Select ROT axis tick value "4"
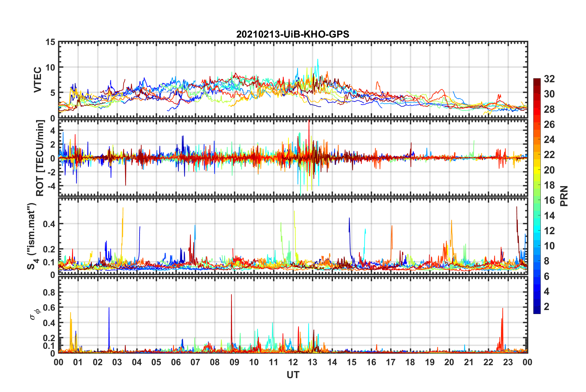This screenshot has height=392, width=586. [52, 131]
